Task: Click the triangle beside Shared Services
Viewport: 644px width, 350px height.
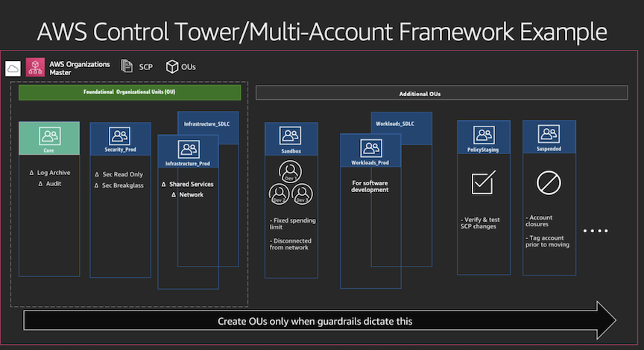Action: coord(163,184)
